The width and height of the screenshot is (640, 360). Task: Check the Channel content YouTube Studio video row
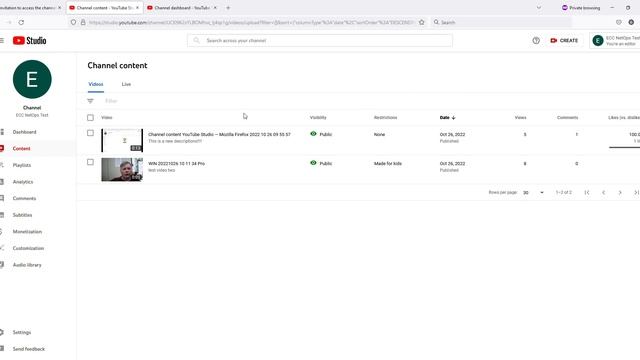[90, 133]
